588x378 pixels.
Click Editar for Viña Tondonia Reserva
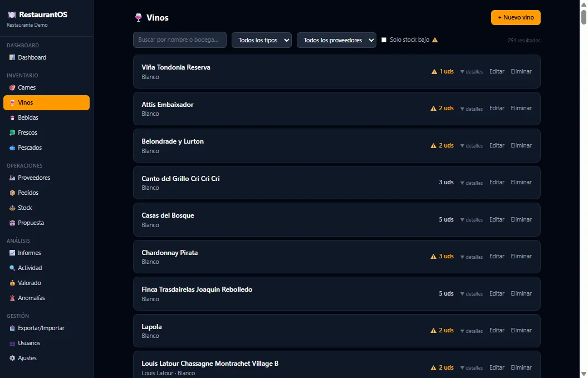coord(497,71)
